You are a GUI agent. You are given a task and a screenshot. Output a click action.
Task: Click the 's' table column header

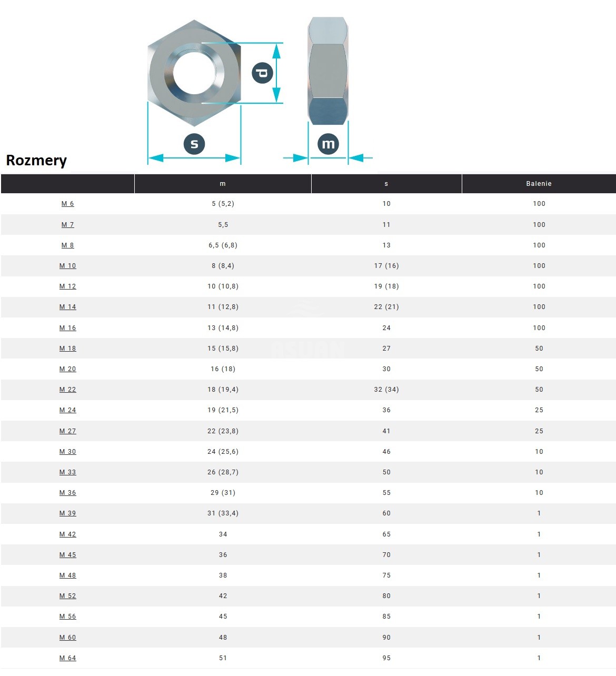point(386,184)
